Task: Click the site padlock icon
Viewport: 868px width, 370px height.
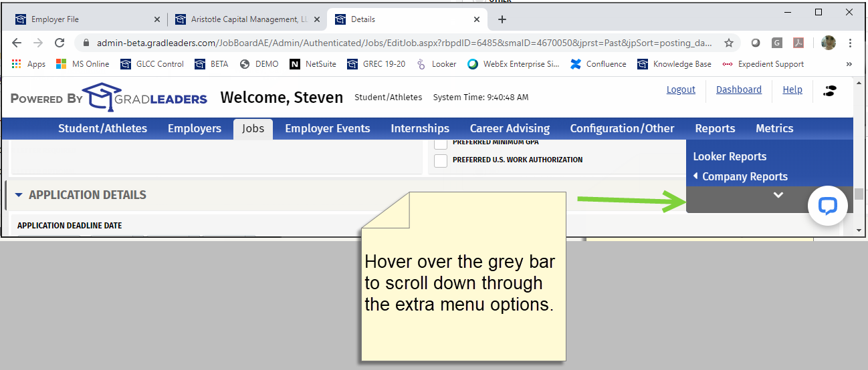Action: 86,43
